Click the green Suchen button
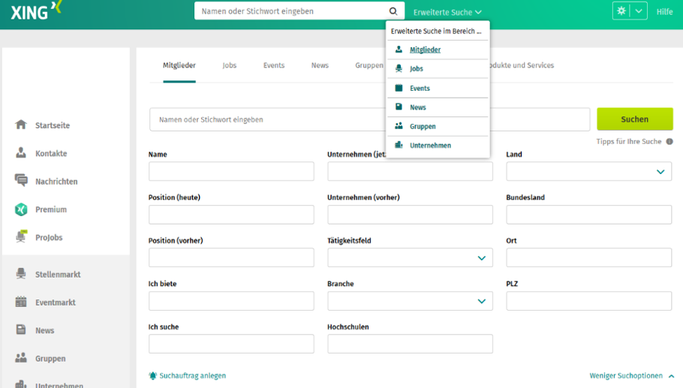 (x=635, y=119)
